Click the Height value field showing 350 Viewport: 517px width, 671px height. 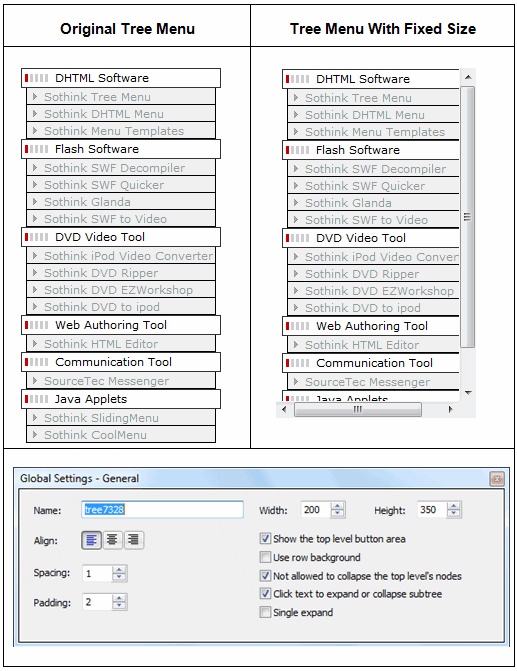point(432,510)
